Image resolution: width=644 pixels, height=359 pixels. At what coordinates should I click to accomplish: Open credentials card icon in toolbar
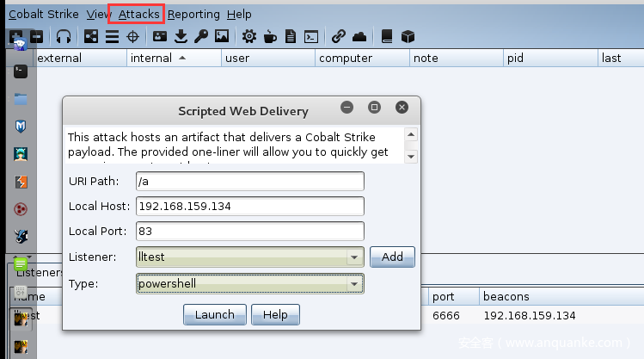(x=160, y=37)
